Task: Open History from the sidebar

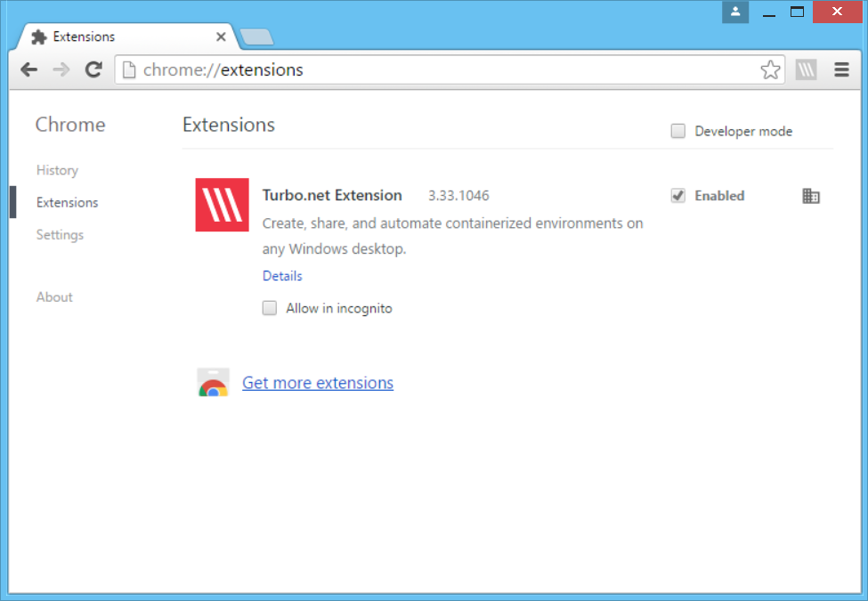Action: tap(57, 170)
